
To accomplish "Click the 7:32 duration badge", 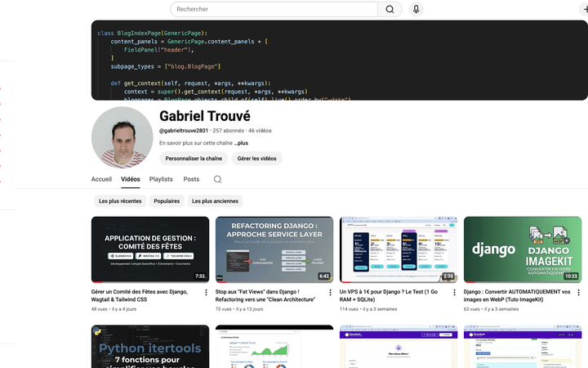I will (x=200, y=276).
